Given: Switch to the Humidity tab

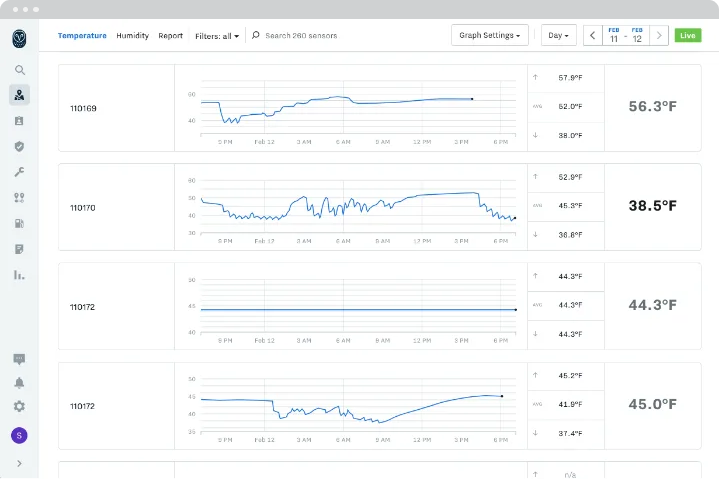Looking at the screenshot, I should [x=132, y=36].
